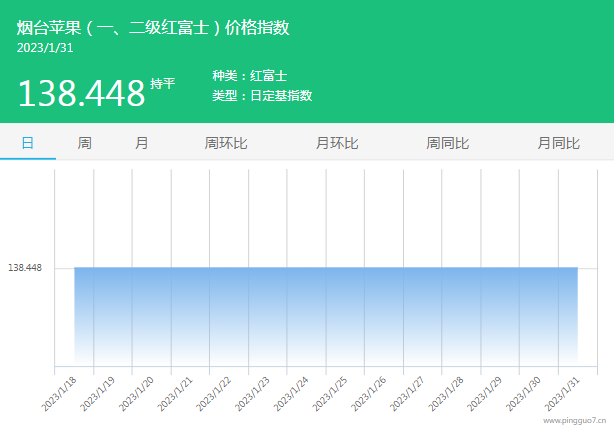Show the 月同比 tab
Image resolution: width=614 pixels, height=431 pixels.
pos(558,143)
